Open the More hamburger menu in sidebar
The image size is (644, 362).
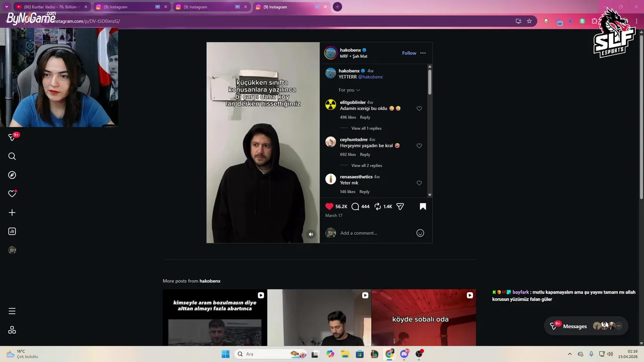point(12,311)
